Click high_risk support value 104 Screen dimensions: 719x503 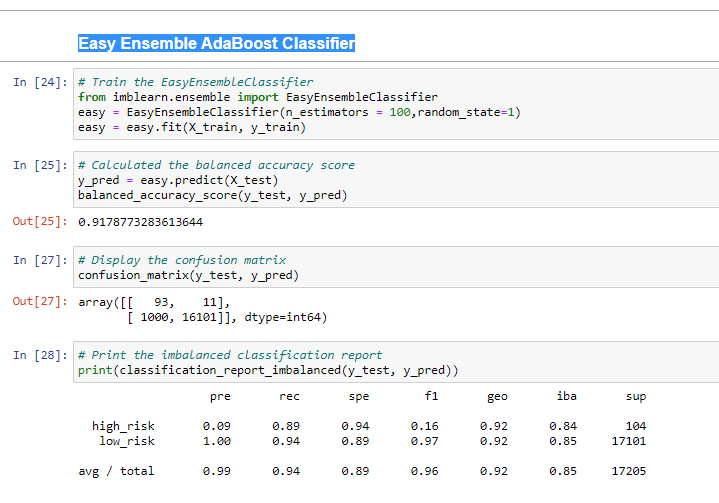636,426
